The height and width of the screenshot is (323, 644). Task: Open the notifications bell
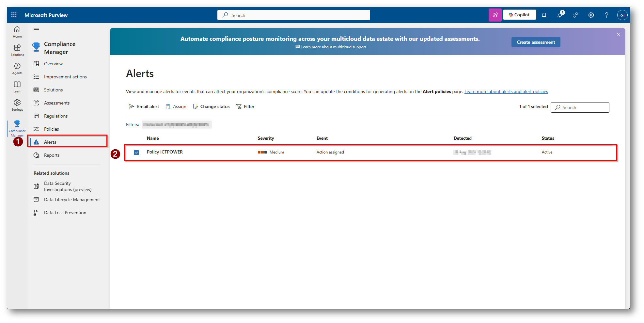pyautogui.click(x=544, y=15)
